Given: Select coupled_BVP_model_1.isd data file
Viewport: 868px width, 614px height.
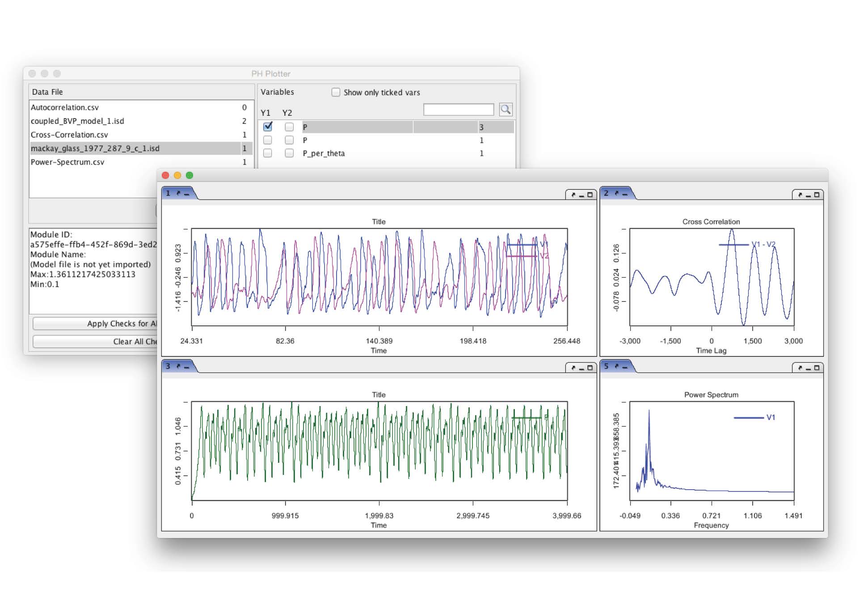Looking at the screenshot, I should click(77, 121).
